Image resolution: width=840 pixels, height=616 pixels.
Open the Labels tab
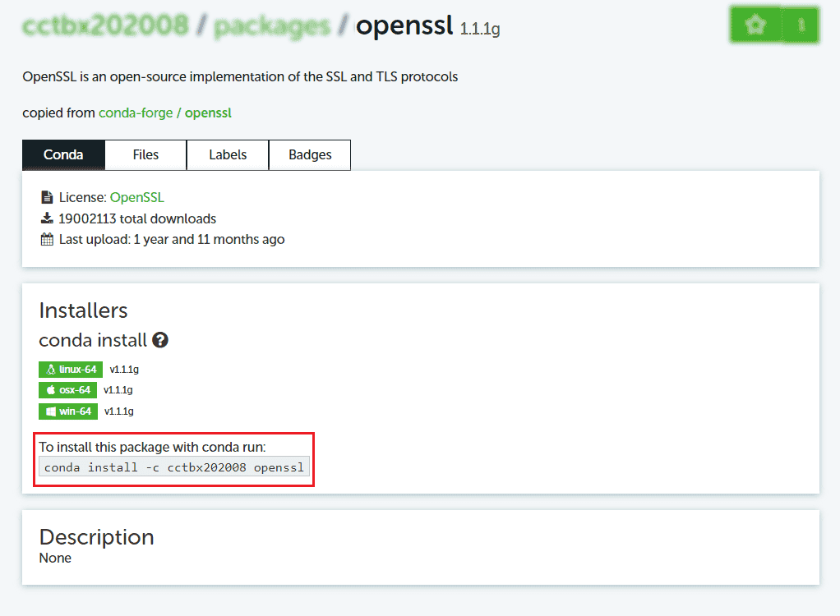coord(228,154)
